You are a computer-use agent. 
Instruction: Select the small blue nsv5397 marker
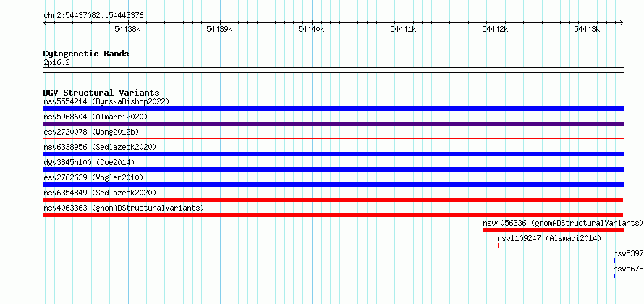[614, 261]
